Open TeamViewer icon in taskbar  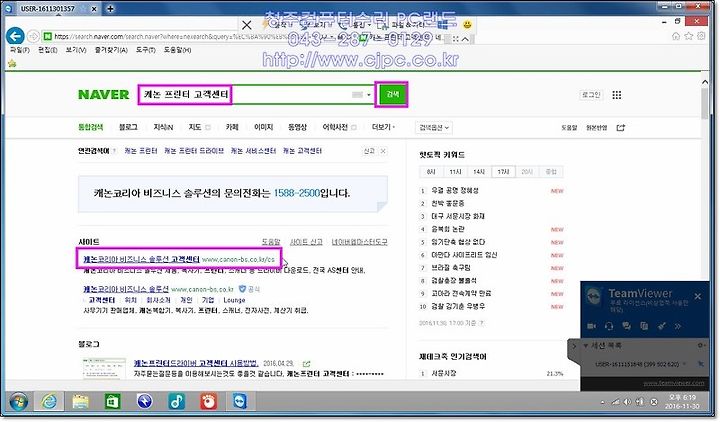[x=239, y=402]
